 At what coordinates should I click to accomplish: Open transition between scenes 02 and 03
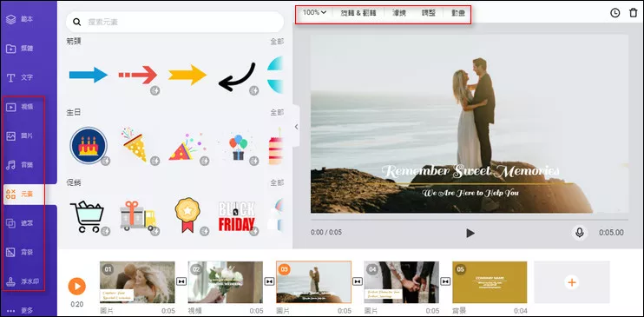[x=269, y=281]
